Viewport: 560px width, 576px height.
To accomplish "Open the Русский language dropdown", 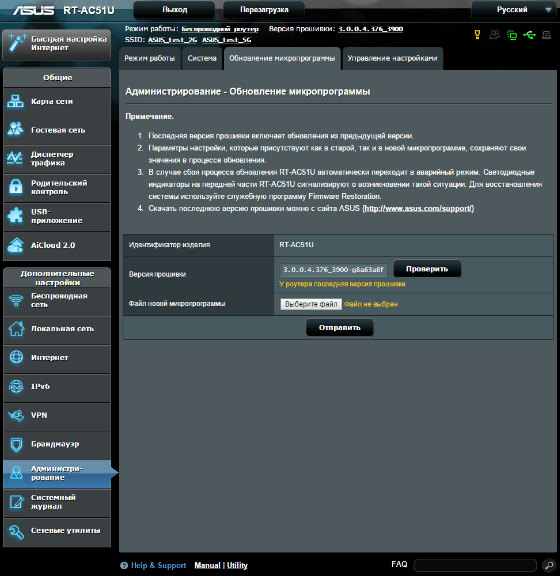I will 513,10.
